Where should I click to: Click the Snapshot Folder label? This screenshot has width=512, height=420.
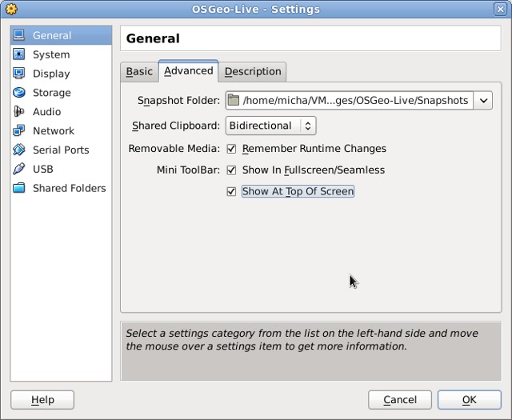[178, 101]
